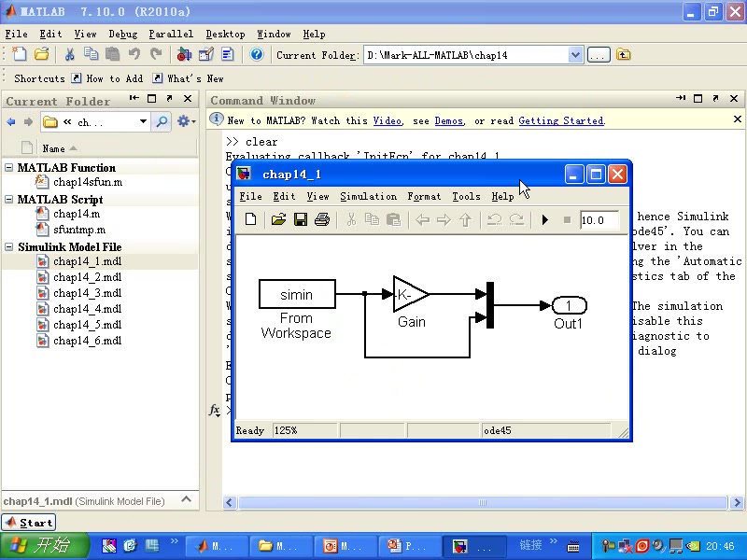
Task: Click Command Window horizontal scrollbar thumb
Action: click(482, 502)
